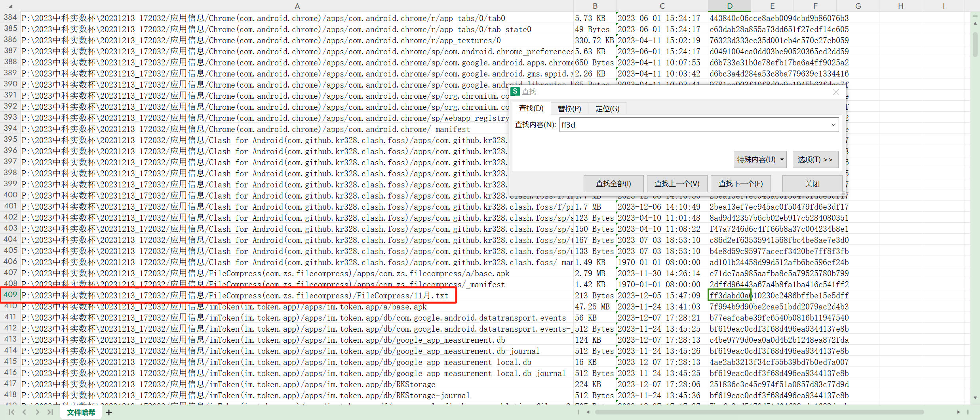Select the 文件哈希 sheet tab

point(81,412)
